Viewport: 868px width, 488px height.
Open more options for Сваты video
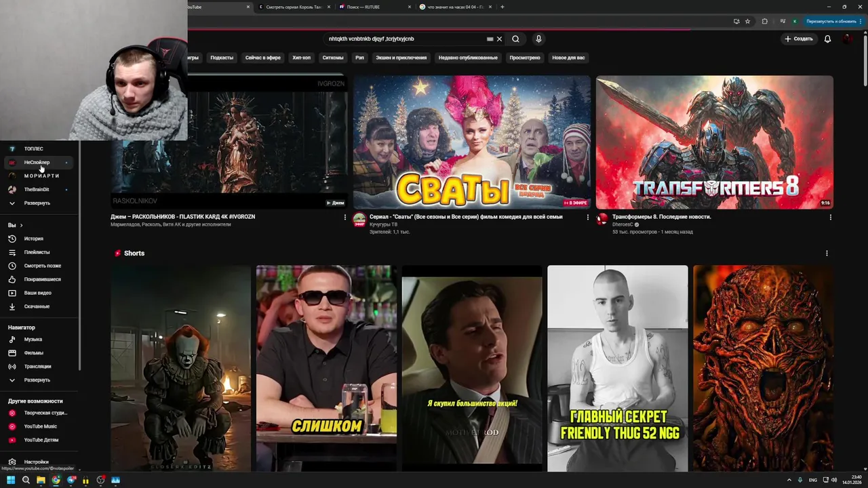[x=588, y=217]
